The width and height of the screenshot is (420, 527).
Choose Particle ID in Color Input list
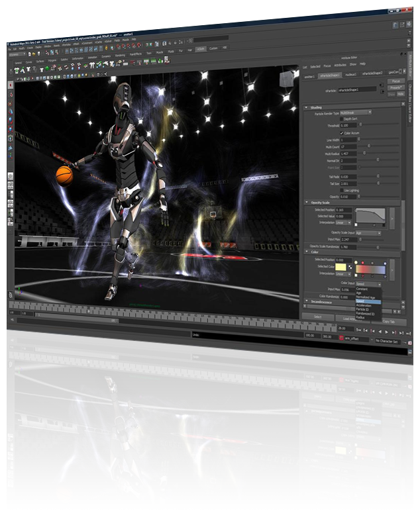tap(362, 309)
